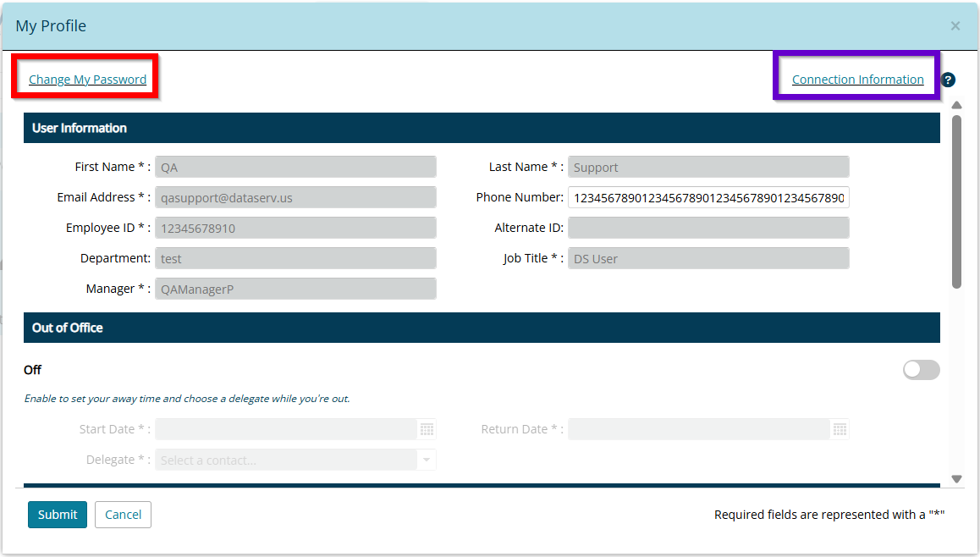Image resolution: width=980 pixels, height=557 pixels.
Task: Open the Start Date calendar picker icon
Action: click(427, 429)
